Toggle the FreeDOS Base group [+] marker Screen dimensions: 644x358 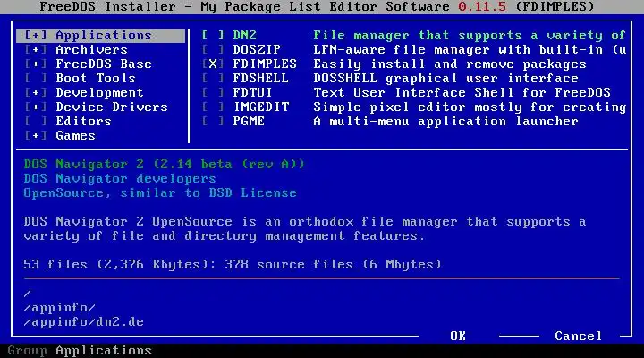pyautogui.click(x=36, y=64)
